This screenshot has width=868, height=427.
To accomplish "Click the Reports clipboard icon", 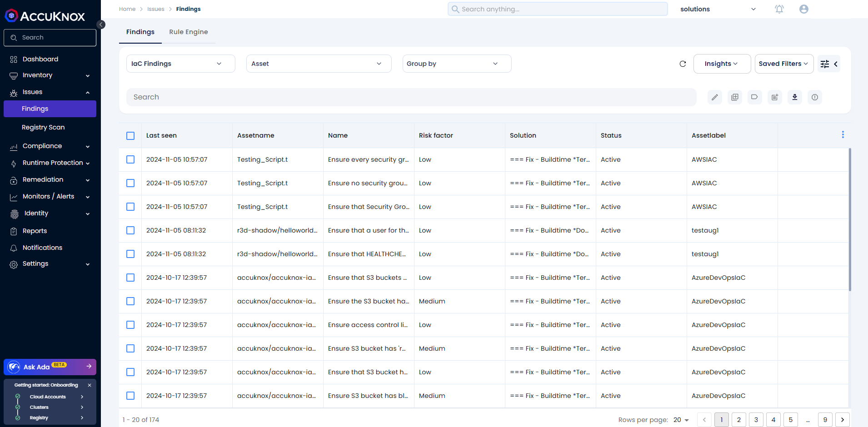I will coord(14,231).
